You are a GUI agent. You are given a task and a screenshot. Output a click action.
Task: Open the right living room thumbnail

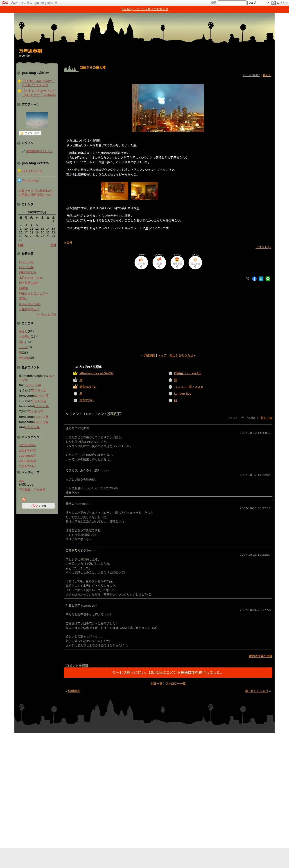point(145,191)
